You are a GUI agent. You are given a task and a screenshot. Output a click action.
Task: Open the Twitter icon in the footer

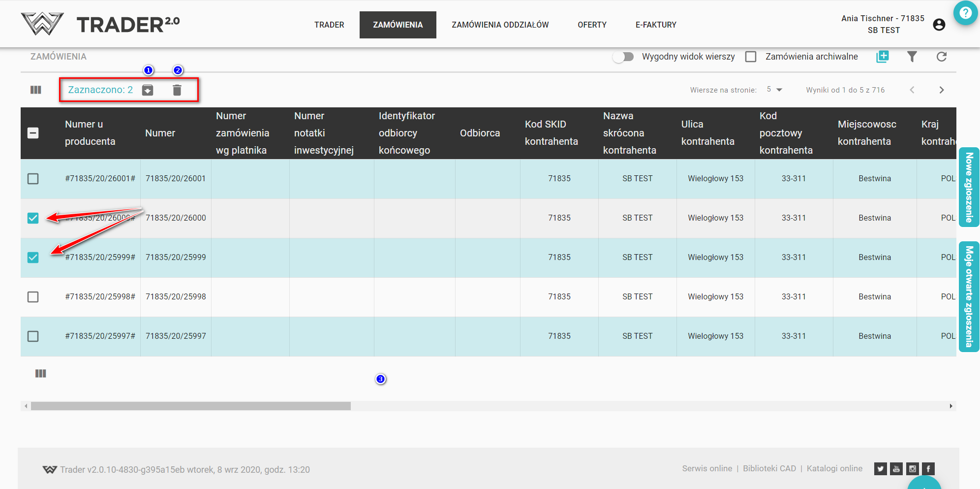coord(880,469)
